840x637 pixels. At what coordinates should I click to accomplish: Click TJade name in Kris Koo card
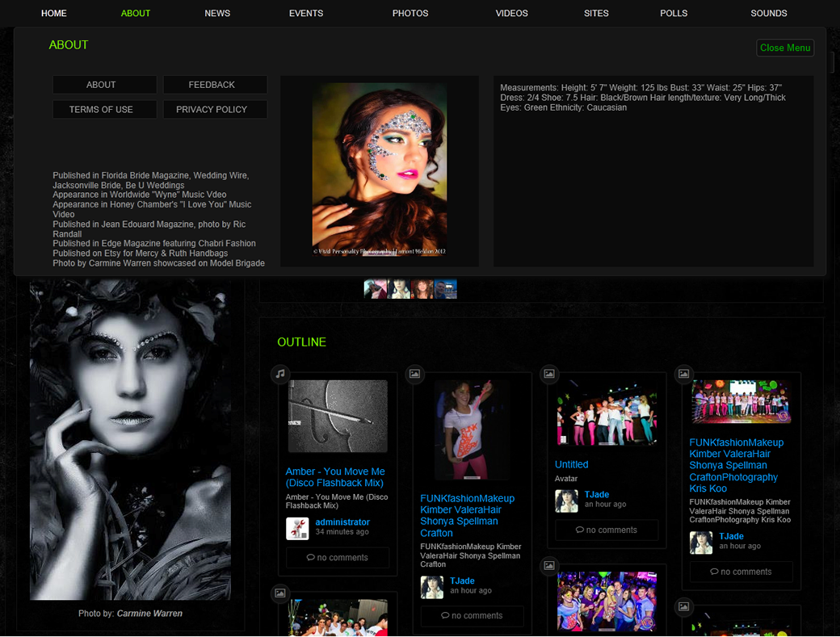(731, 536)
